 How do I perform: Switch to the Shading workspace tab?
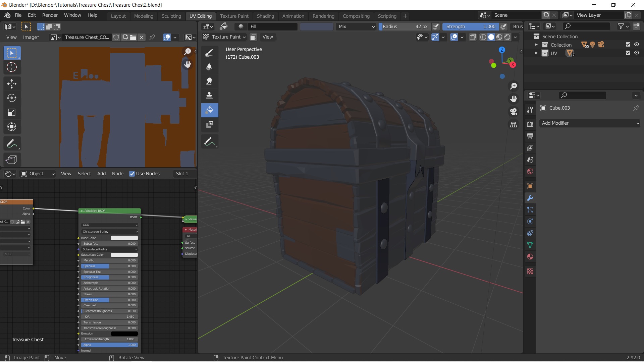[x=265, y=16]
